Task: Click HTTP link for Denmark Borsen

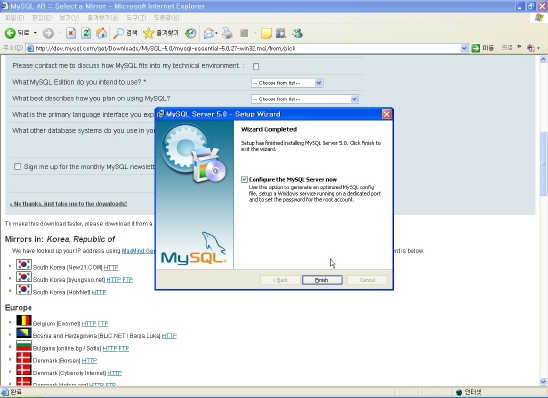Action: click(x=89, y=361)
